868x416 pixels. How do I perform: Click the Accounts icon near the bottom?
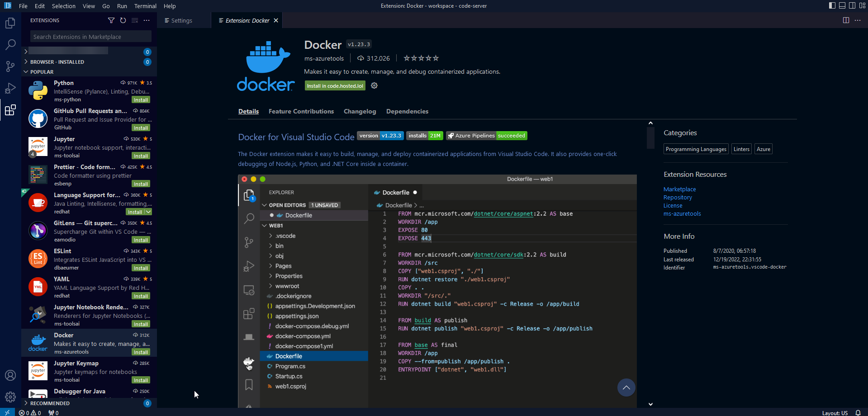[10, 375]
